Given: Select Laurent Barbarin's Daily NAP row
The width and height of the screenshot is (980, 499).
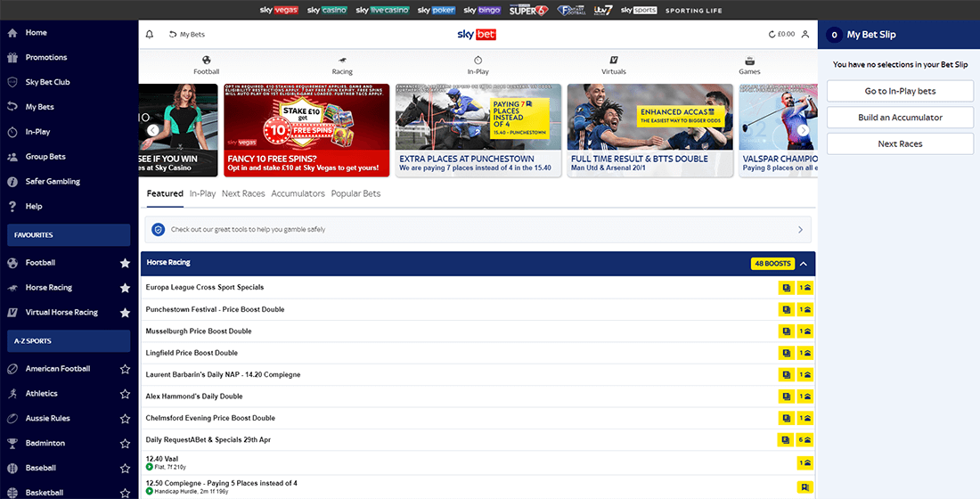Looking at the screenshot, I should click(x=478, y=374).
